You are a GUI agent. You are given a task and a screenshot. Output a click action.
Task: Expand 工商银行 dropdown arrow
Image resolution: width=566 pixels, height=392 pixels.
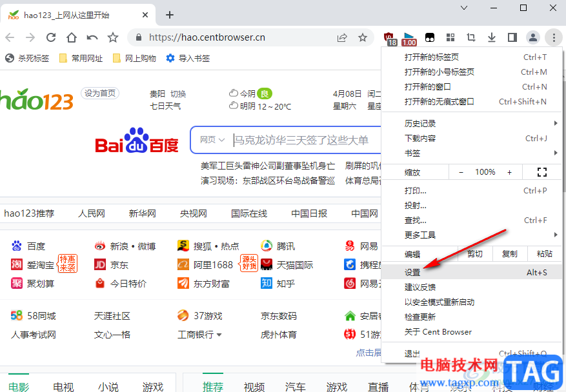(x=219, y=335)
